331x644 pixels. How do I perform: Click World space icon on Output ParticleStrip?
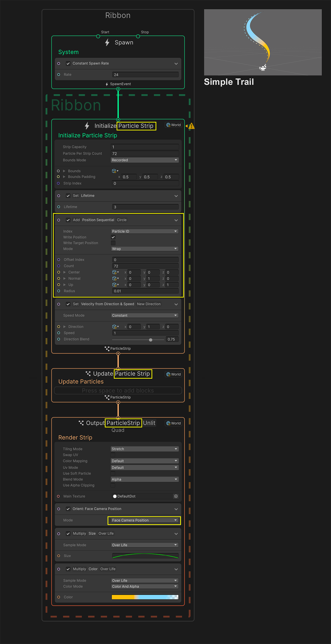[168, 423]
